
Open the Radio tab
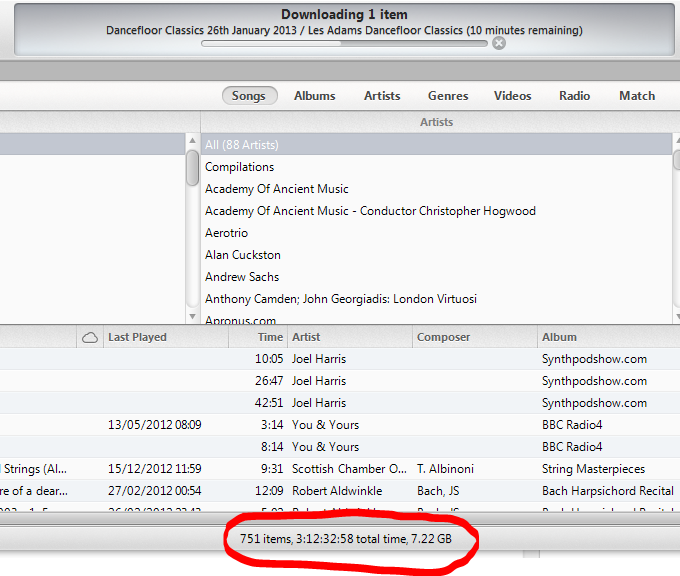pyautogui.click(x=575, y=96)
